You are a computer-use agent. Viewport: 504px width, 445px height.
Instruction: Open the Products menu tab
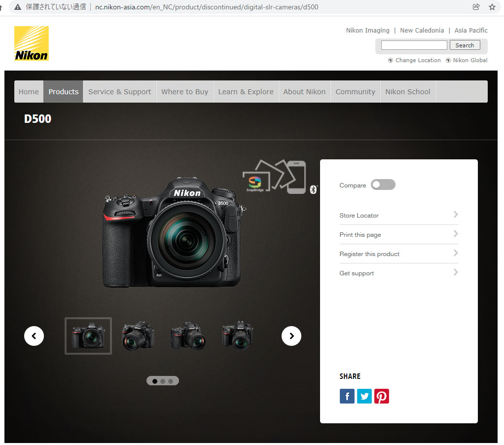63,92
